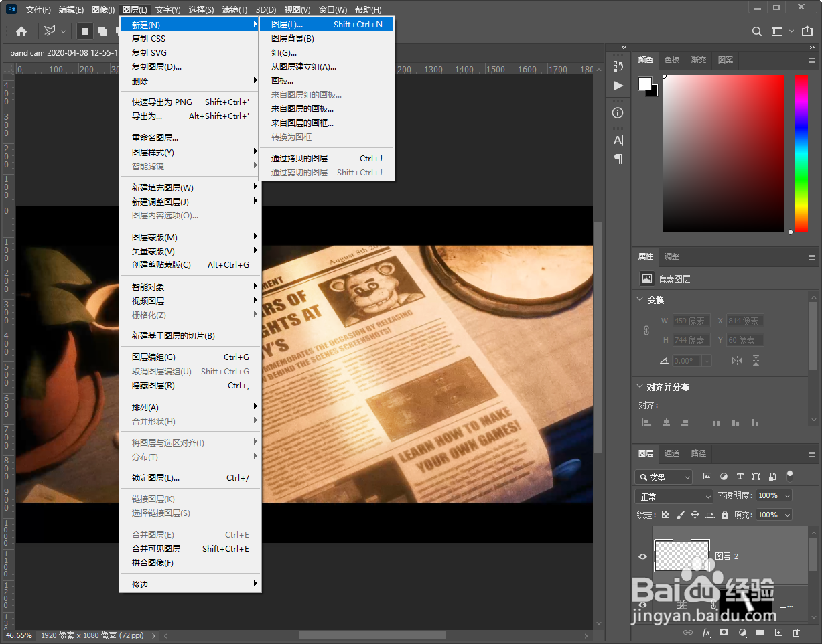Switch to the 调整 tab
The width and height of the screenshot is (822, 644).
click(x=672, y=256)
